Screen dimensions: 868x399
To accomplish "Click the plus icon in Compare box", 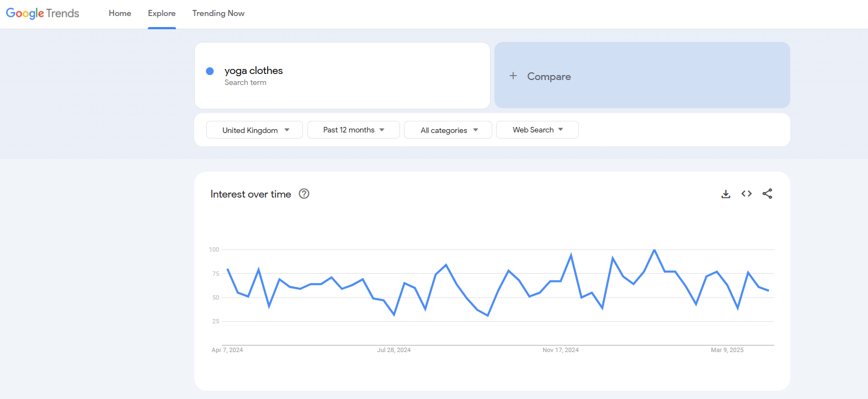I will [513, 76].
